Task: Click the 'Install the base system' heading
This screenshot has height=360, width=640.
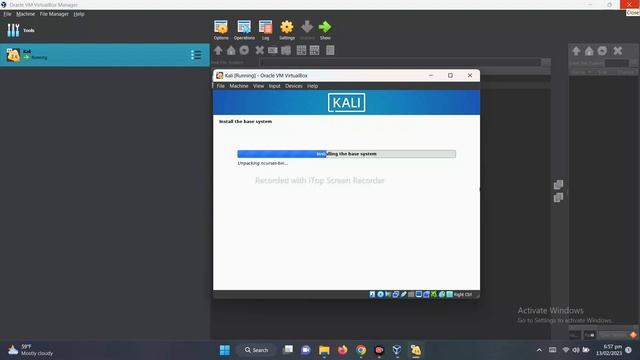Action: coord(245,122)
